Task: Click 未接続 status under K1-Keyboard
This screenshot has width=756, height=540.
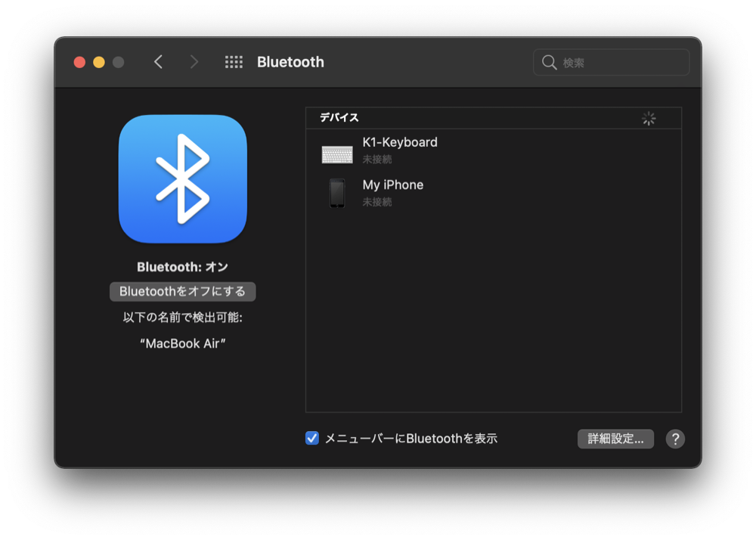Action: pos(377,159)
